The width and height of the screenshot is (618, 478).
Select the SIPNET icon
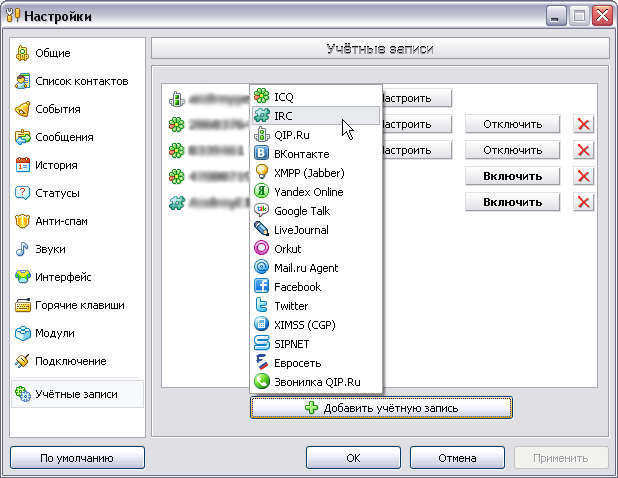261,344
